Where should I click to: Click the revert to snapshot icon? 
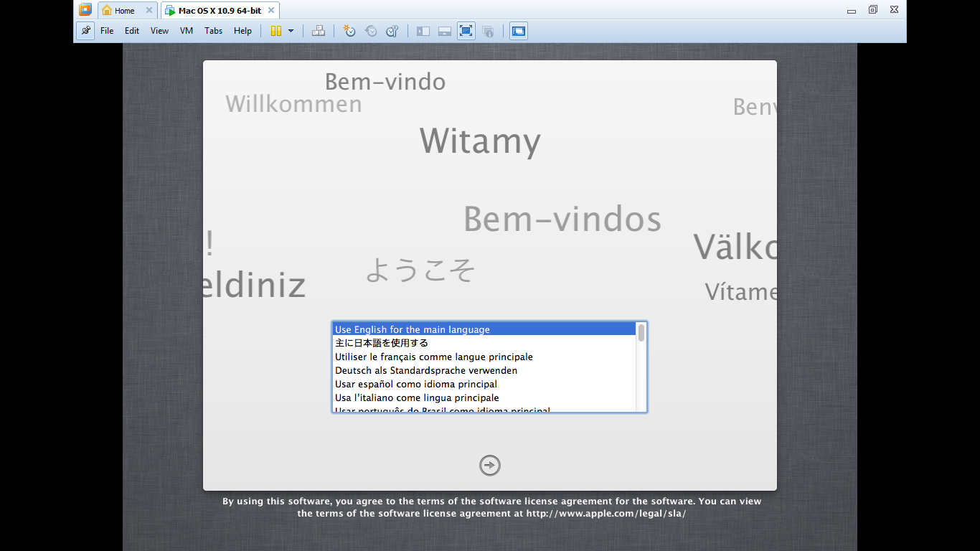click(x=371, y=31)
